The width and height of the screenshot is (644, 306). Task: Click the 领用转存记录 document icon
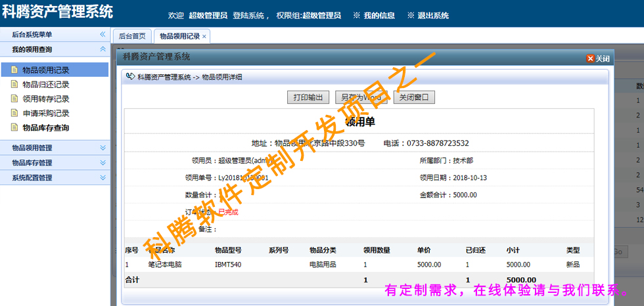click(14, 99)
